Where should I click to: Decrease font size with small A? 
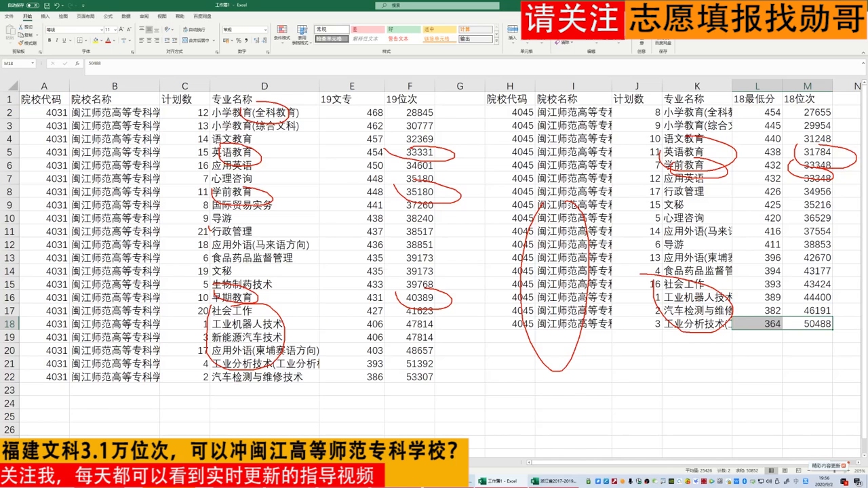[129, 29]
